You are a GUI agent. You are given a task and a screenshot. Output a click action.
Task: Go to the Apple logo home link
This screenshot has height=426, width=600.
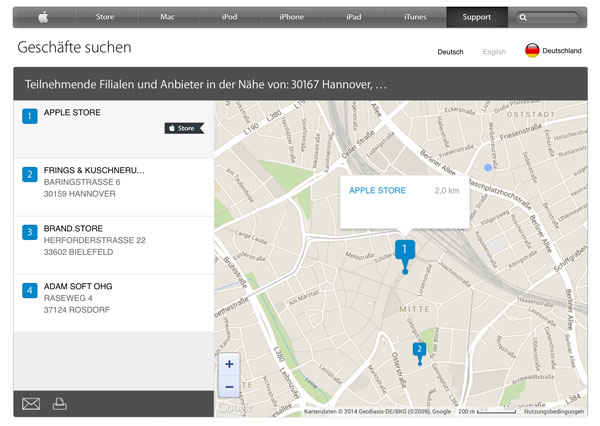pyautogui.click(x=44, y=17)
